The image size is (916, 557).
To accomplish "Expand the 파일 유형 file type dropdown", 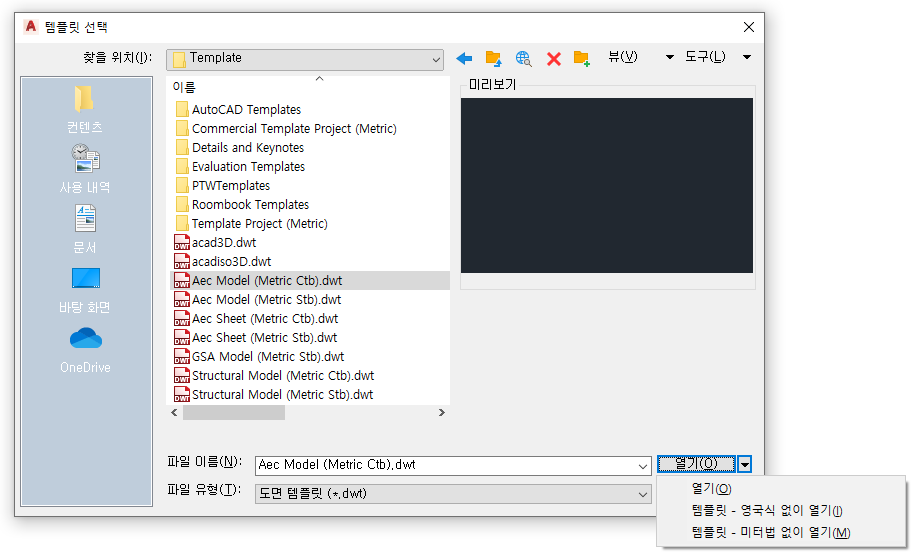I will click(453, 494).
